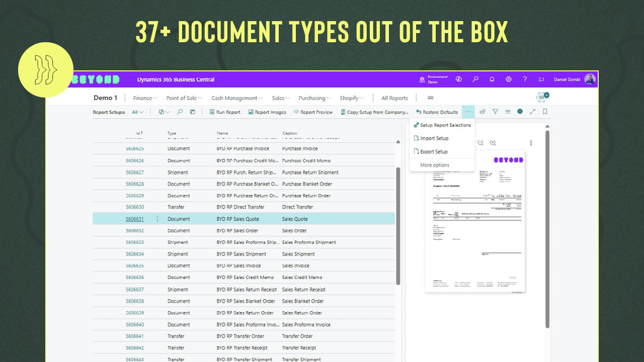
Task: Open the feedback speech bubble icon
Action: coord(541,79)
